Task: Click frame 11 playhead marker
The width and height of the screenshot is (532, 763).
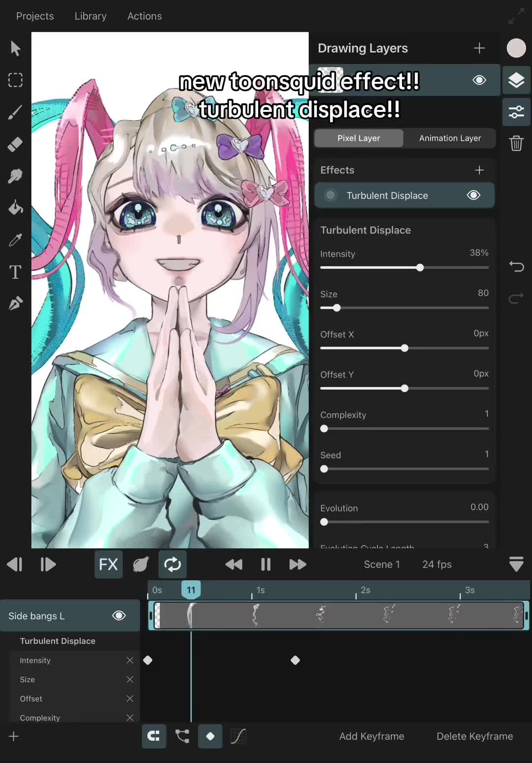Action: 191,590
